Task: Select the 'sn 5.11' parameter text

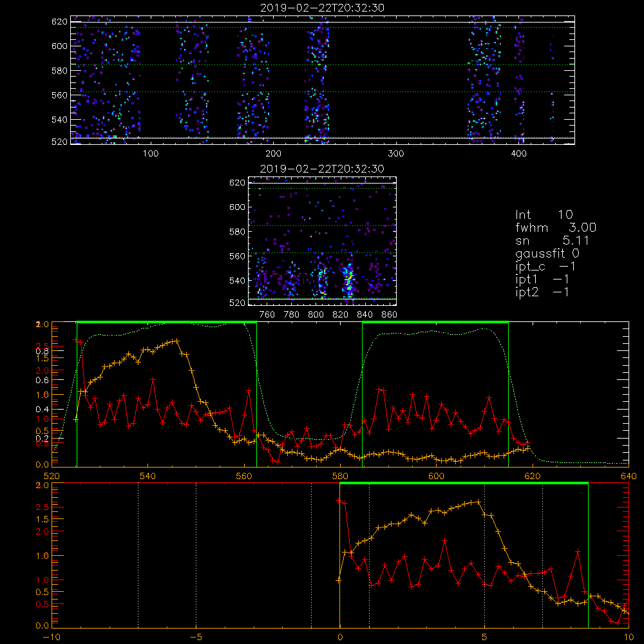Action: [x=553, y=240]
